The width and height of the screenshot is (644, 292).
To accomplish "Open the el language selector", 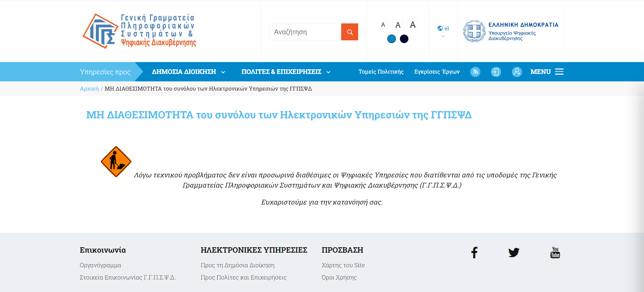I will click(443, 29).
